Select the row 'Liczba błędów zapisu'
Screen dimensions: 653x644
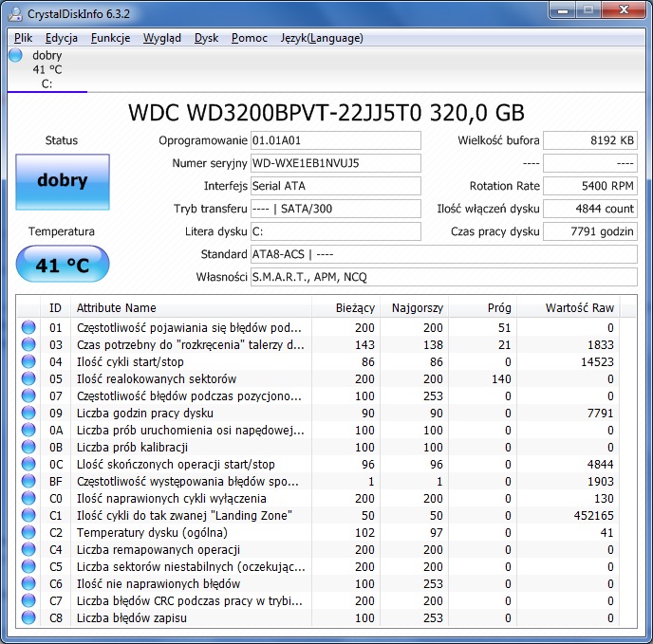326,617
